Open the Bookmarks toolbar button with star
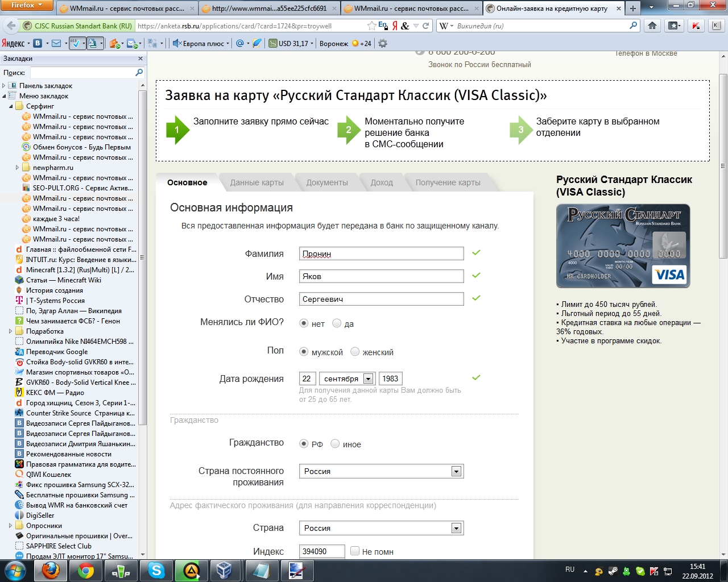728x582 pixels. pyautogui.click(x=674, y=26)
